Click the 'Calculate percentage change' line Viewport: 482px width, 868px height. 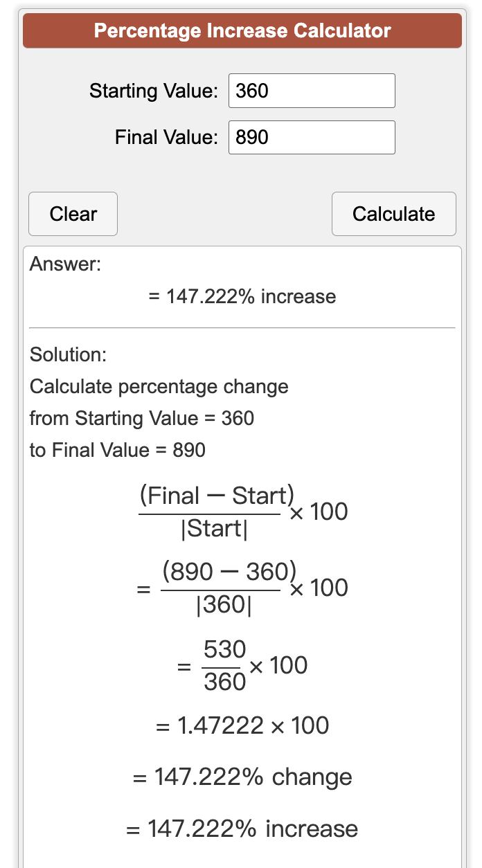[159, 386]
